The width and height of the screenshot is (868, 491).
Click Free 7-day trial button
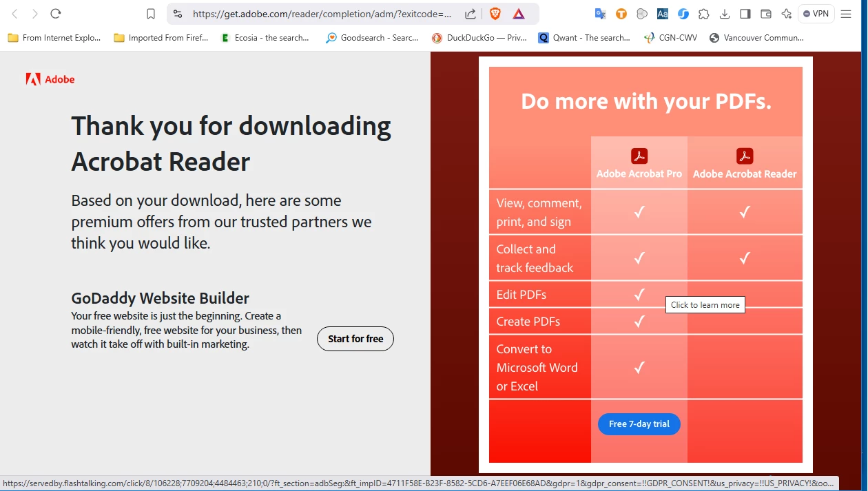(639, 424)
